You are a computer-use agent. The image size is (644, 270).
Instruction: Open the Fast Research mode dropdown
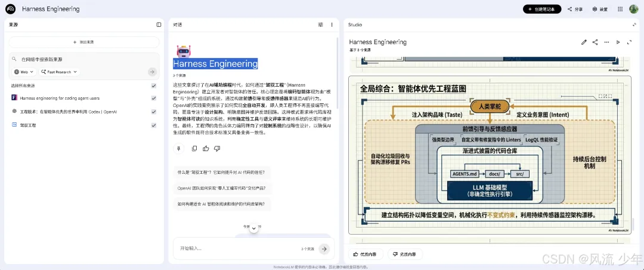(x=59, y=72)
